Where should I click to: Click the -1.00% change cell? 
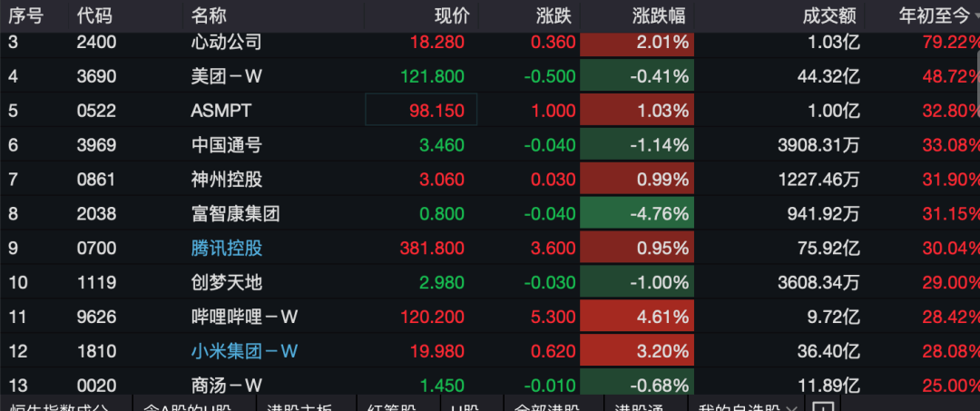tap(637, 281)
